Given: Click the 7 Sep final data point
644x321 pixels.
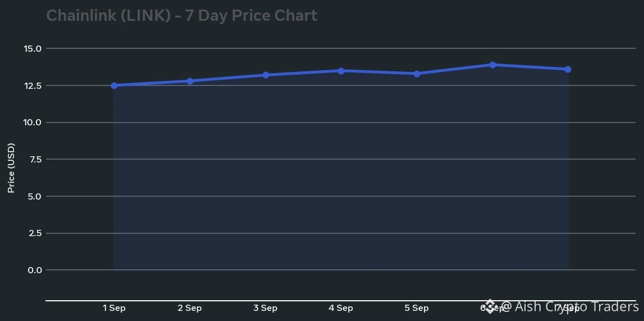Looking at the screenshot, I should (x=568, y=69).
